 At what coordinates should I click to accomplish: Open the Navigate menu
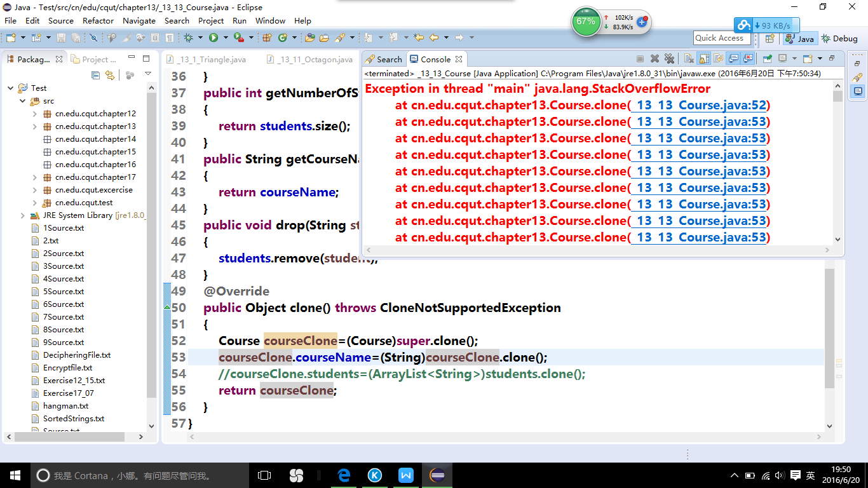(139, 20)
